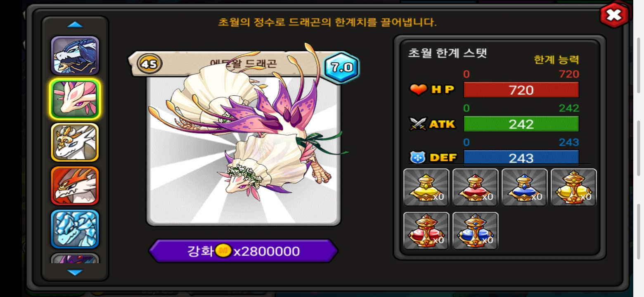Click the green ATK stat bar
The height and width of the screenshot is (297, 644).
coord(521,124)
